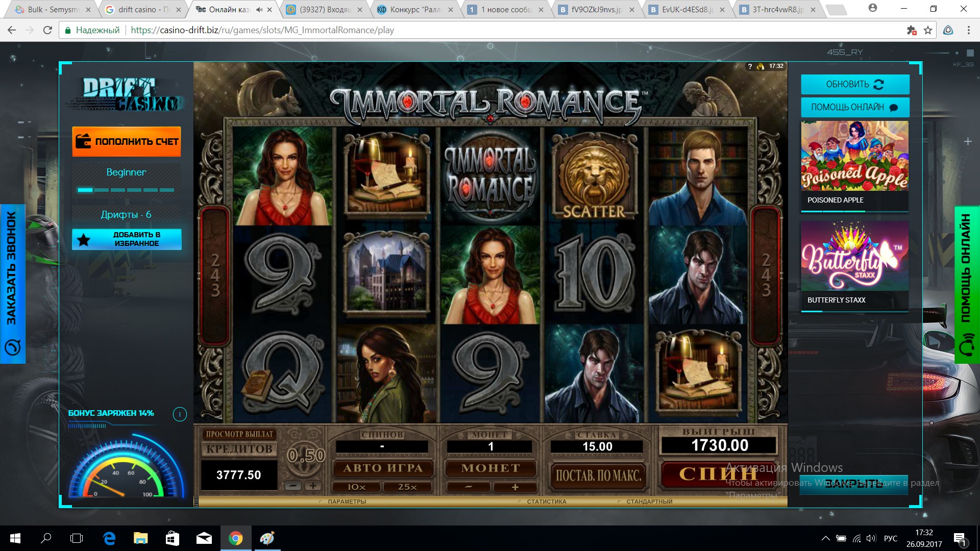
Task: Click the Beginner level progress bar
Action: pos(126,190)
